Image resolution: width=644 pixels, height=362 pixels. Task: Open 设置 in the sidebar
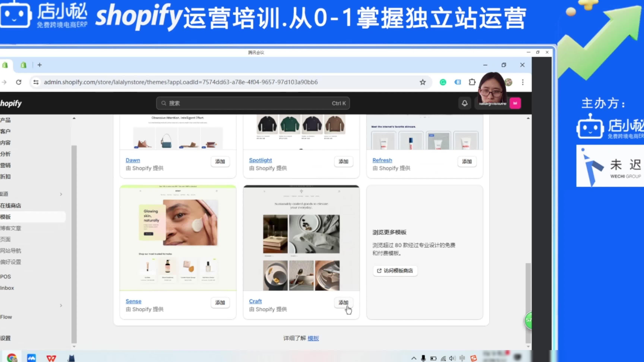point(6,338)
